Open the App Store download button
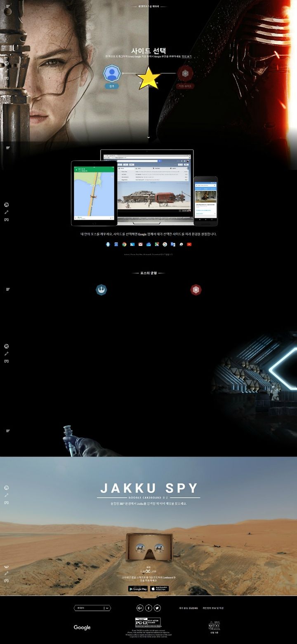 pyautogui.click(x=159, y=589)
